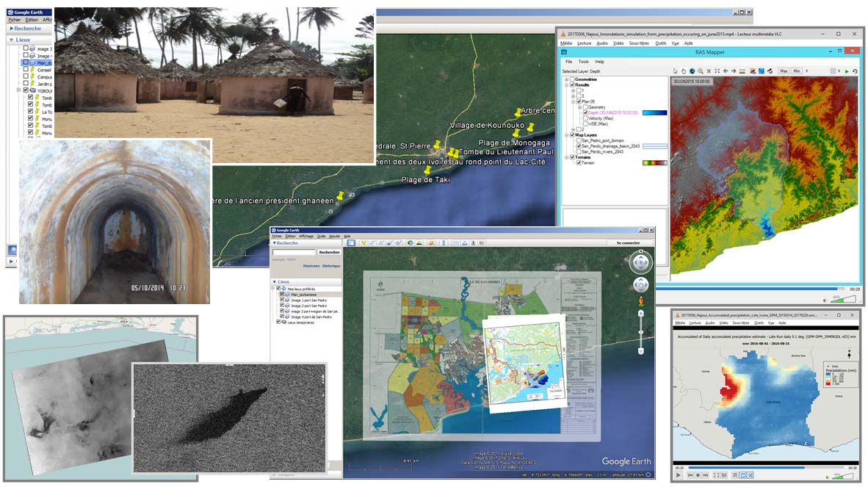Open the ruler tool in Google Earth toolbar
This screenshot has width=868, height=487.
(444, 243)
